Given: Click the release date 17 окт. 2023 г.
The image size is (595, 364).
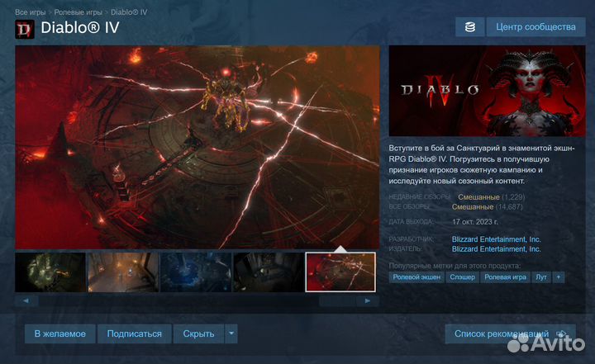Looking at the screenshot, I should click(x=475, y=222).
